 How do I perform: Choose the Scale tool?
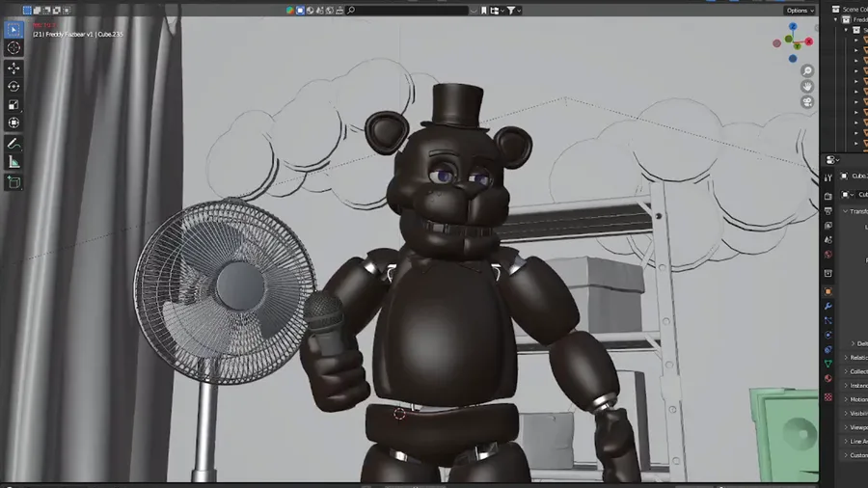14,104
